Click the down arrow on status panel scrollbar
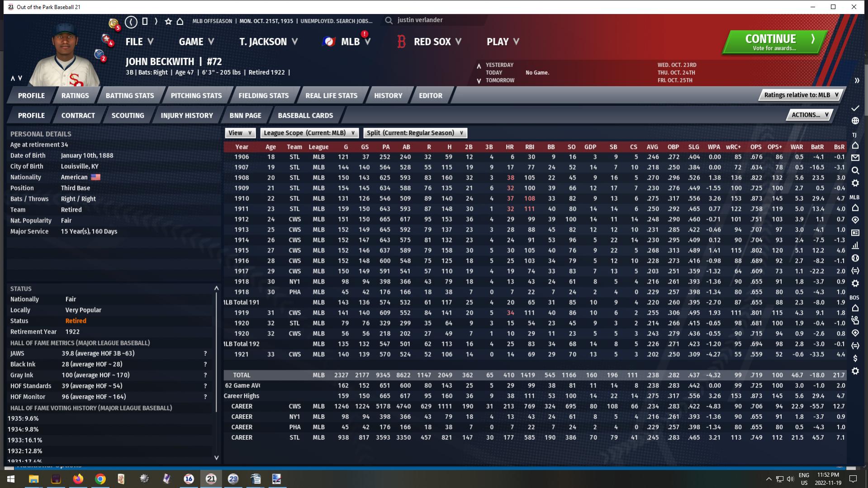Image resolution: width=868 pixels, height=488 pixels. coord(216,458)
